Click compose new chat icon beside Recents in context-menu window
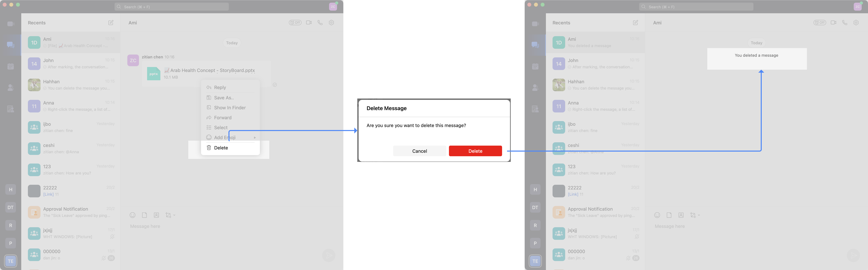The image size is (868, 270). pyautogui.click(x=111, y=23)
